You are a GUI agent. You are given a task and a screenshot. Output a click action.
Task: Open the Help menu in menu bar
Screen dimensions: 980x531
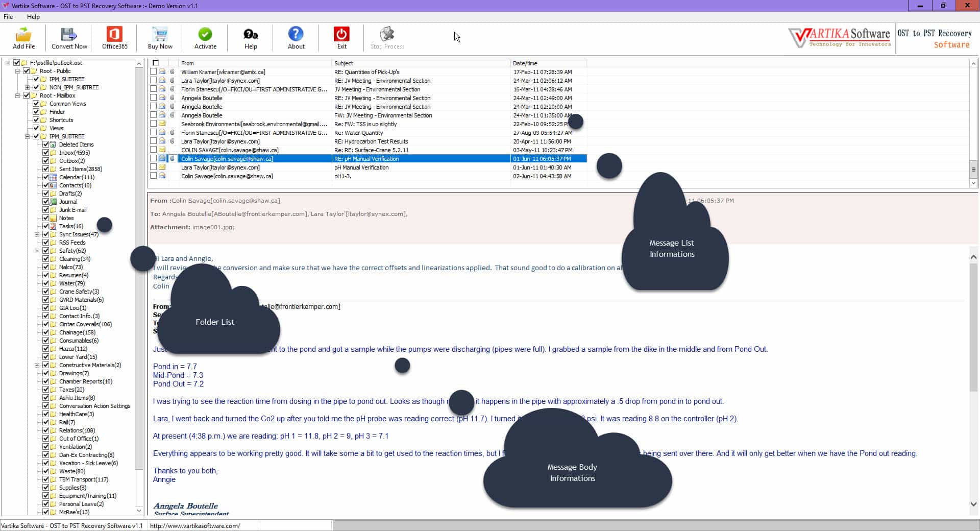click(33, 17)
